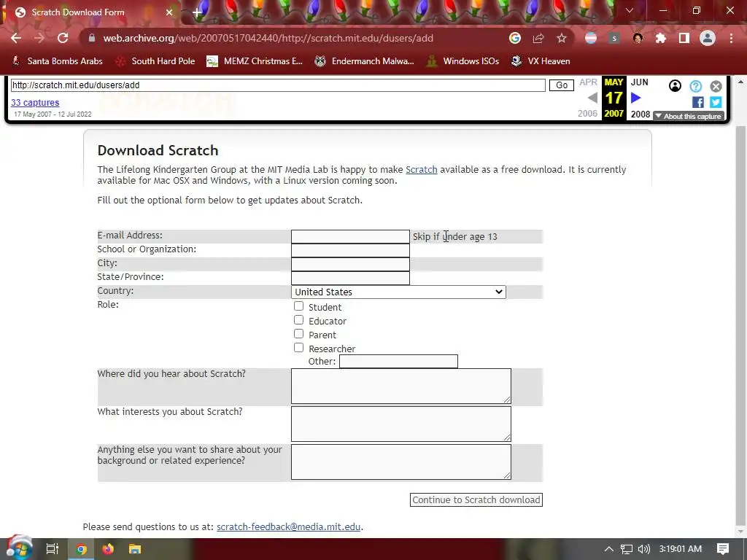This screenshot has width=747, height=560.
Task: Open Endermanch Malware bookmark
Action: click(365, 61)
